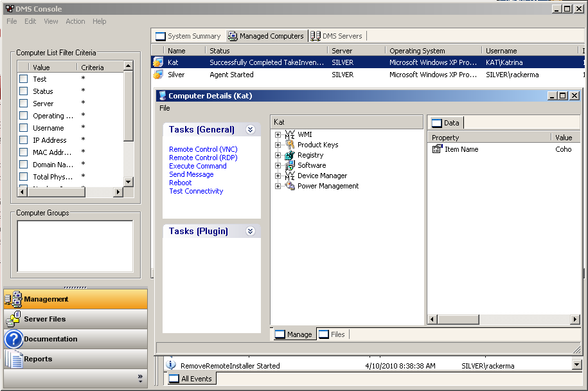588x391 pixels.
Task: Open the Reports navigation pane
Action: (x=75, y=359)
